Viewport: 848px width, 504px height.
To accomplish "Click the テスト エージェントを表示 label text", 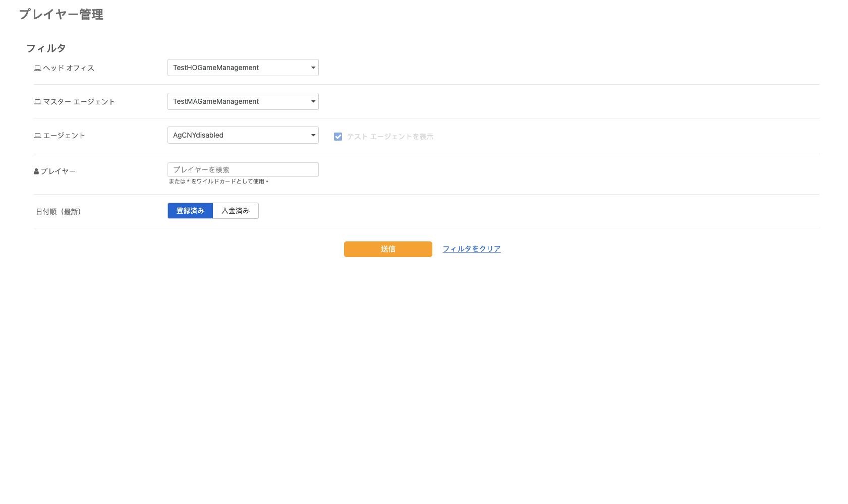I will tap(390, 137).
